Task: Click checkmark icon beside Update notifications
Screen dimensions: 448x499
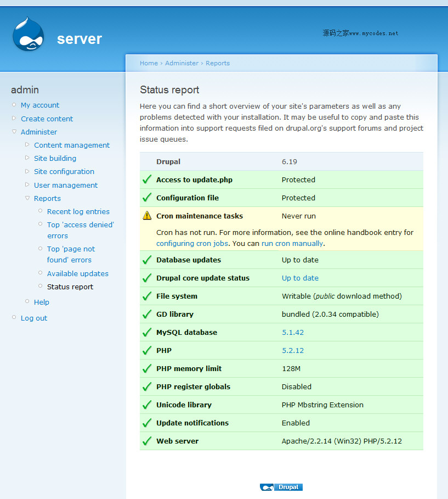Action: click(x=147, y=423)
